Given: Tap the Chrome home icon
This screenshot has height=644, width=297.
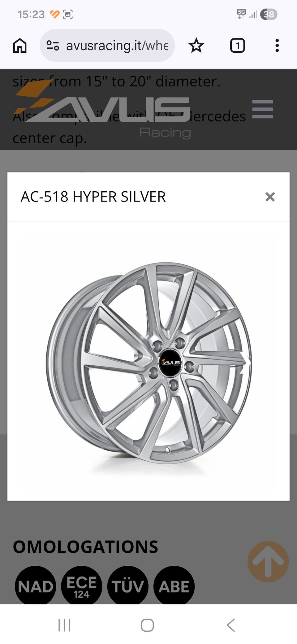Looking at the screenshot, I should [x=20, y=46].
